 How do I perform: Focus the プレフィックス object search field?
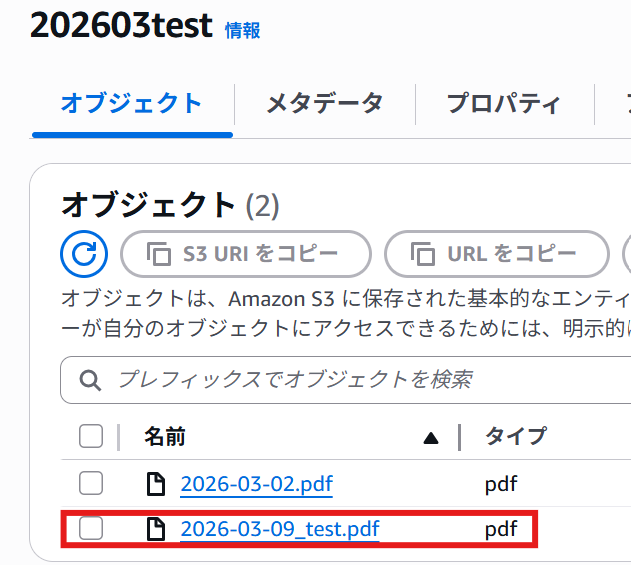[x=346, y=380]
